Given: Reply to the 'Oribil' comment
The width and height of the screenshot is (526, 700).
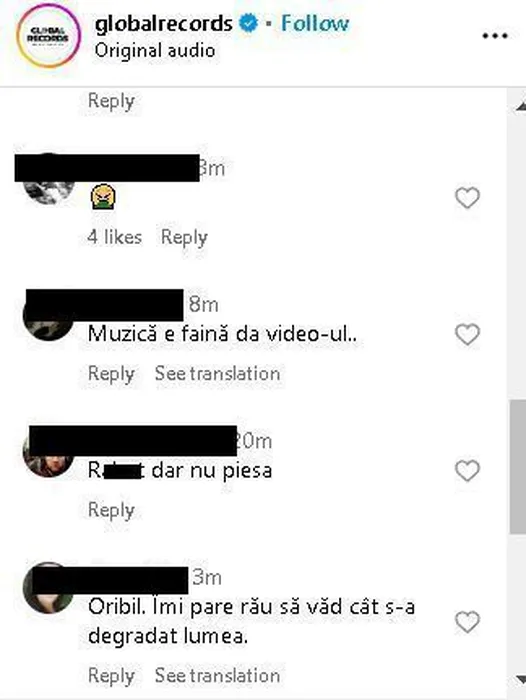Looking at the screenshot, I should coord(111,675).
